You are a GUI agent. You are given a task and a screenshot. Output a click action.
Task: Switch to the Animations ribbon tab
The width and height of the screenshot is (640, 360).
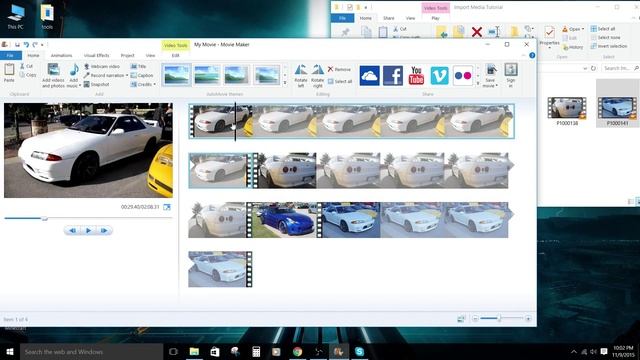(61, 55)
